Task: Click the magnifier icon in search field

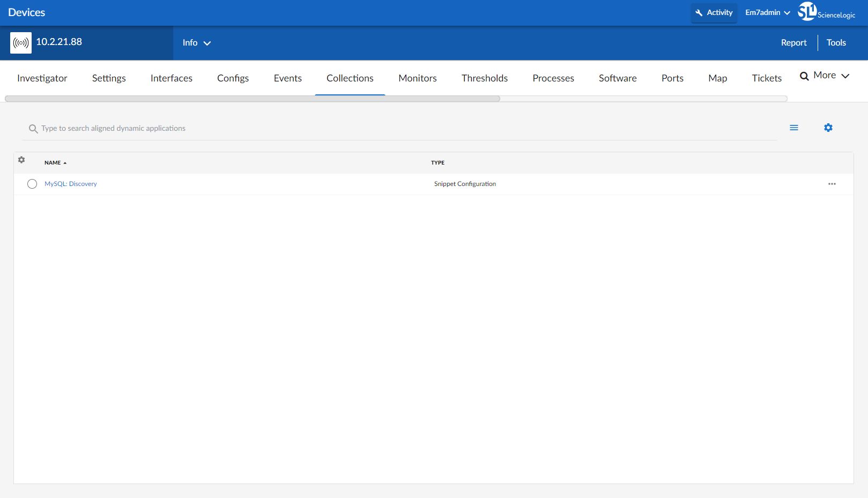Action: [33, 129]
